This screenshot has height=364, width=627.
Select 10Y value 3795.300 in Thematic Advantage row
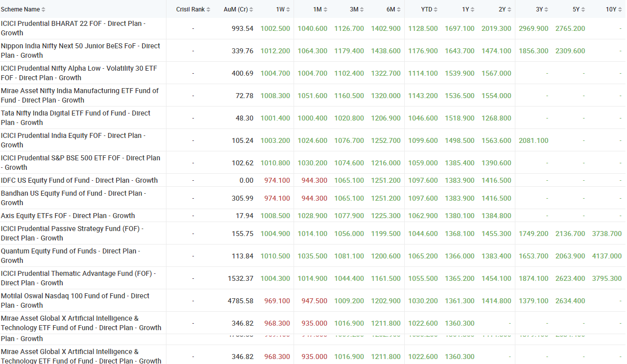[x=607, y=278]
